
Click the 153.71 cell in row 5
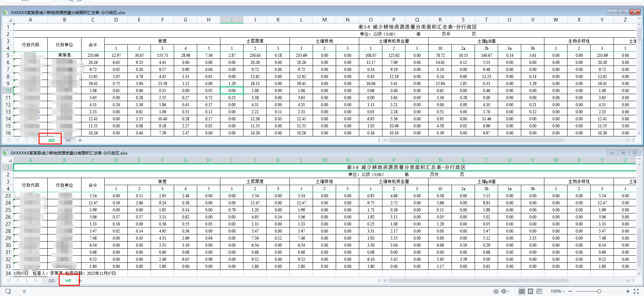162,55
